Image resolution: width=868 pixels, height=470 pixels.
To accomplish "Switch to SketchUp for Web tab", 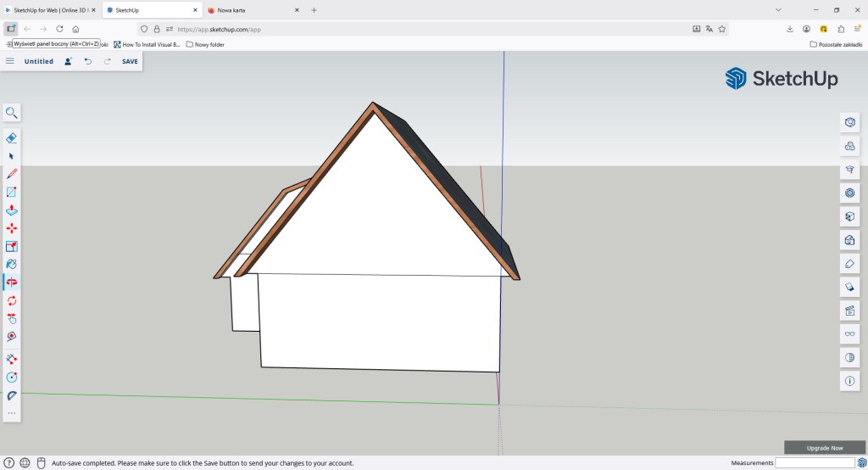I will click(x=49, y=10).
